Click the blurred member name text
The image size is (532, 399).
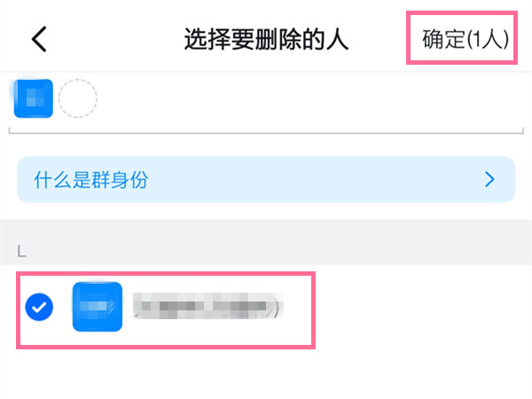[x=206, y=308]
